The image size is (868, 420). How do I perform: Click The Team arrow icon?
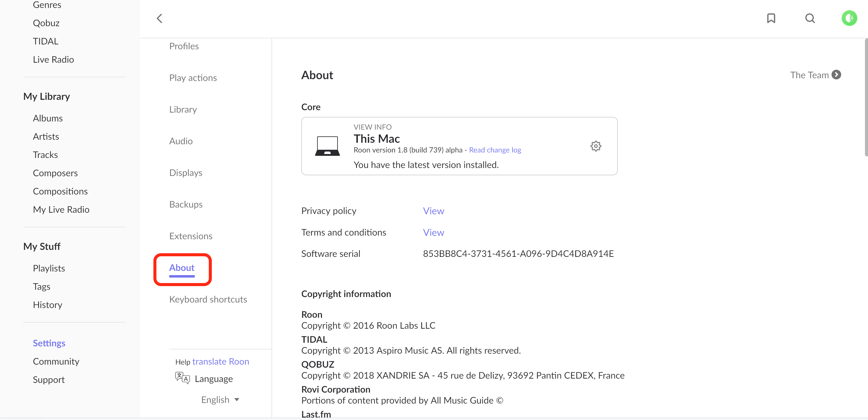(836, 75)
